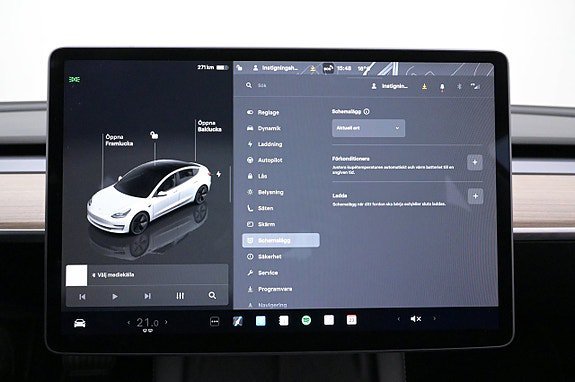The image size is (575, 382).
Task: Open the all-apps launcher with three dots
Action: point(215,322)
